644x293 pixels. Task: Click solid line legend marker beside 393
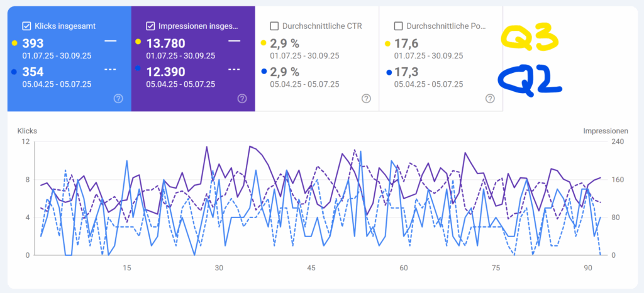tap(111, 41)
